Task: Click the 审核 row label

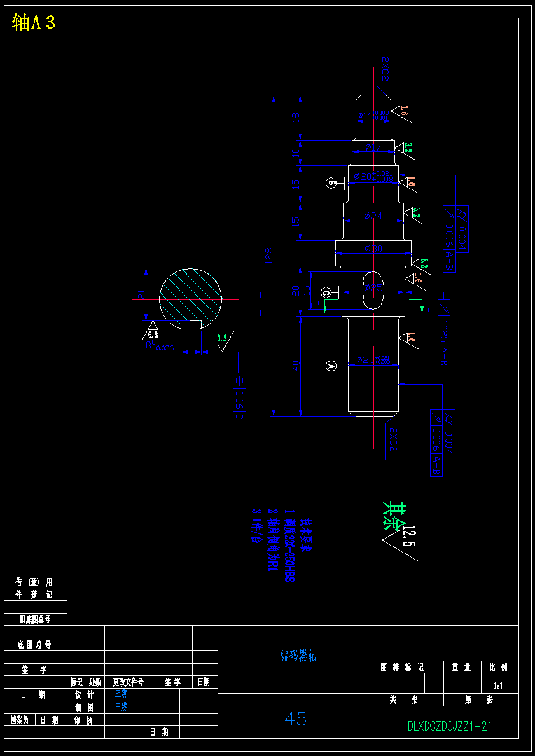Action: point(84,720)
